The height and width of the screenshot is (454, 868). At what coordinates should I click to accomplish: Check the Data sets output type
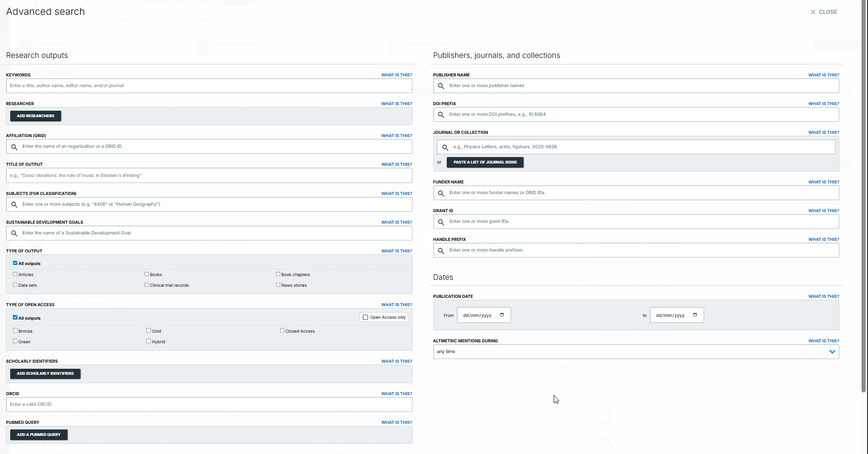click(x=15, y=284)
